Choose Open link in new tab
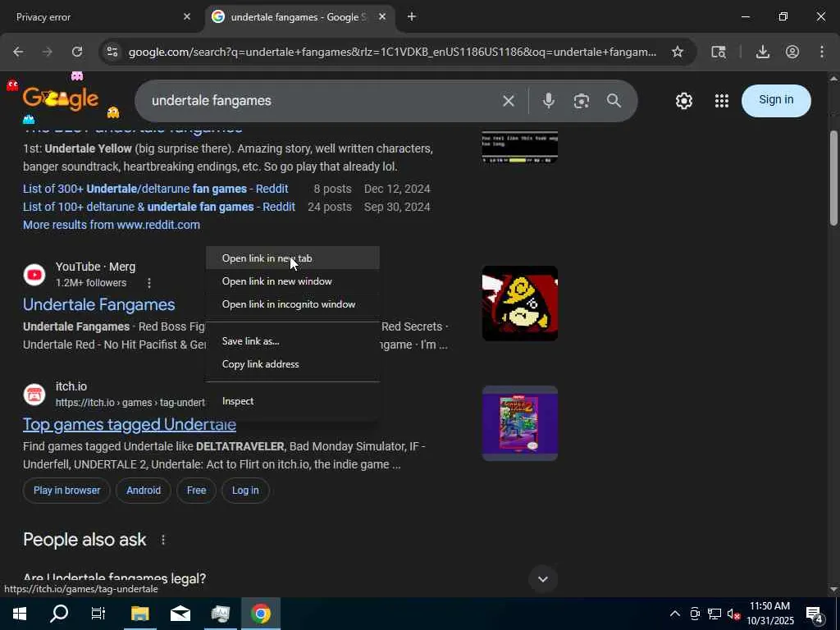This screenshot has height=630, width=840. 293,258
